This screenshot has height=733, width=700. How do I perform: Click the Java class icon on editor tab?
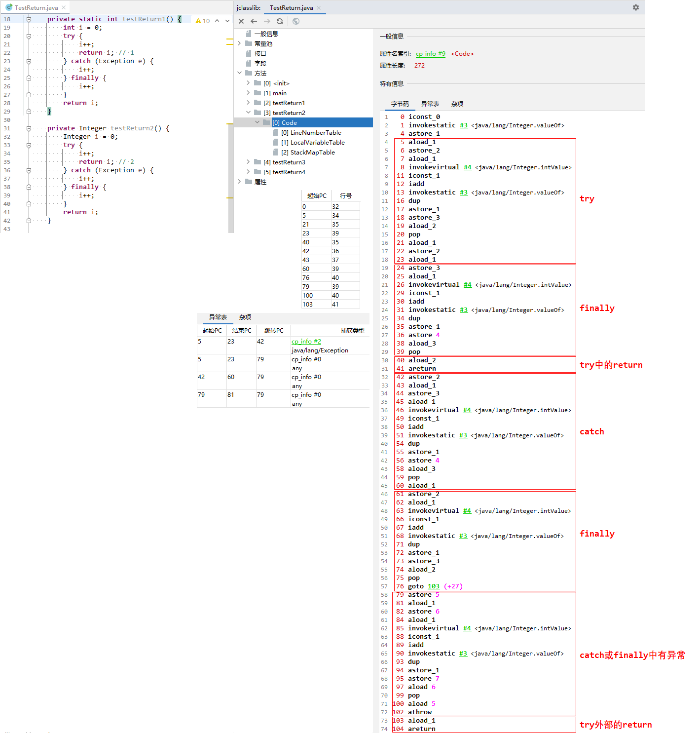(9, 7)
